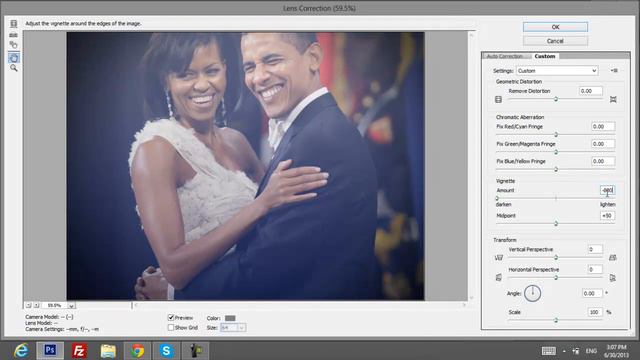The image size is (640, 360).
Task: Click the Horizontal Perspective value field
Action: pyautogui.click(x=595, y=269)
